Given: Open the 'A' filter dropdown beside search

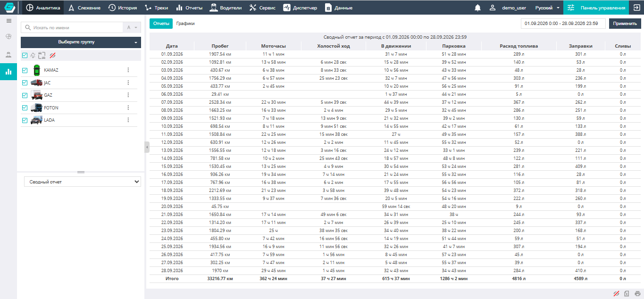Looking at the screenshot, I should [132, 28].
